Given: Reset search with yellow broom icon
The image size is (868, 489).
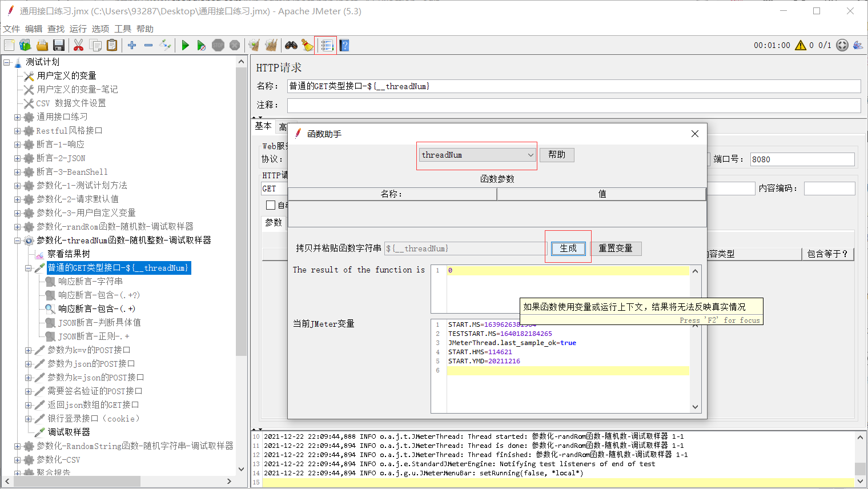Looking at the screenshot, I should 307,45.
